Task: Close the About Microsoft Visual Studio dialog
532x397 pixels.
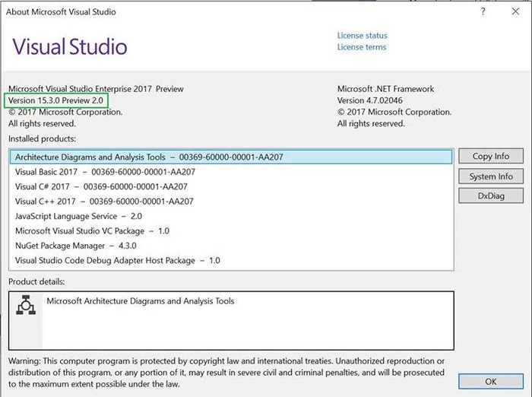Action: coord(515,11)
